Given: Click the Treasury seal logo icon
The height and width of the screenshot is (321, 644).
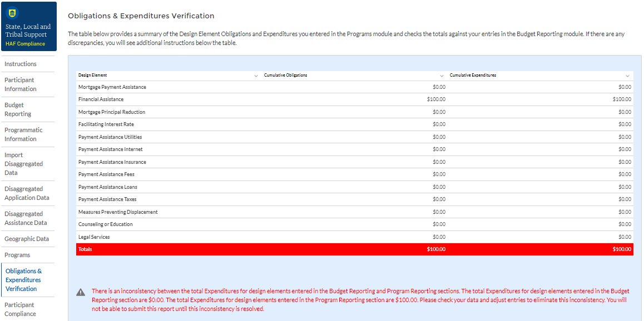Looking at the screenshot, I should pyautogui.click(x=12, y=12).
